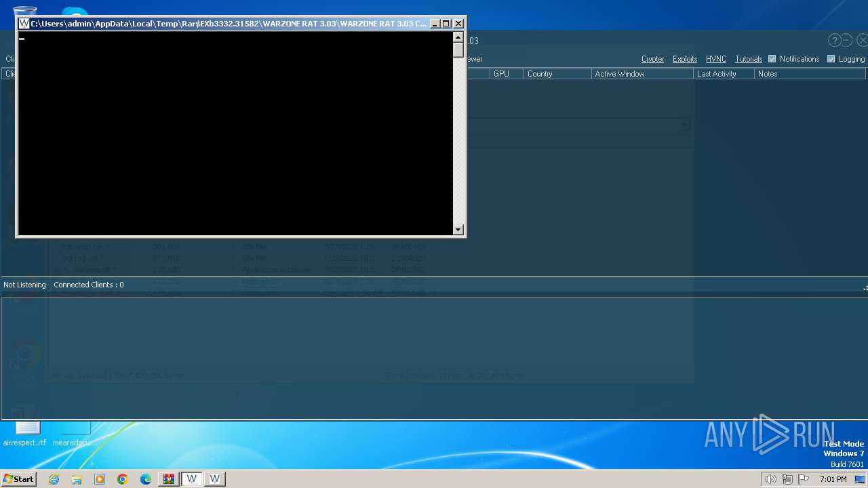Image resolution: width=868 pixels, height=488 pixels.
Task: Launch Microsoft Edge from the taskbar
Action: click(146, 479)
